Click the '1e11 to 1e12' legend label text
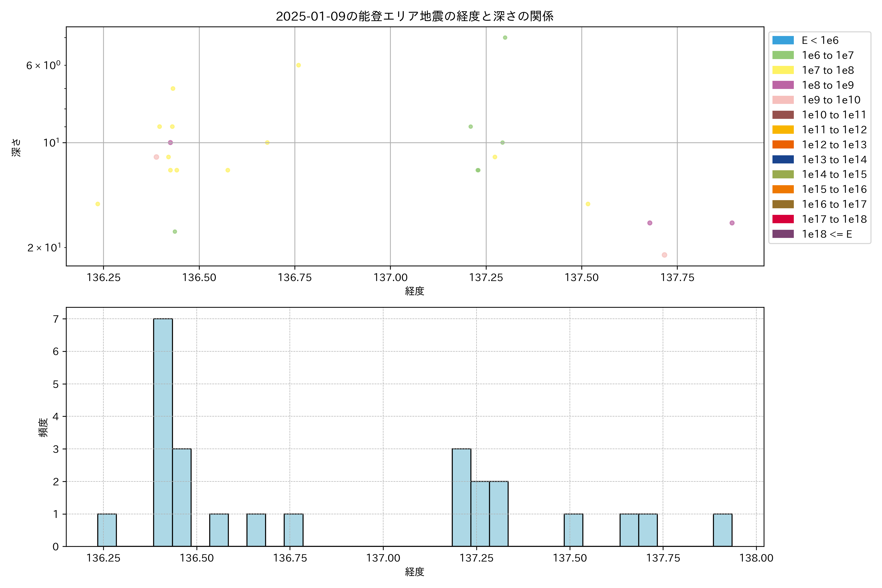882x588 pixels. (x=834, y=130)
